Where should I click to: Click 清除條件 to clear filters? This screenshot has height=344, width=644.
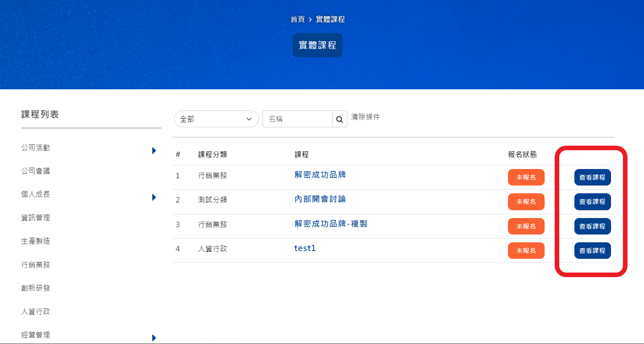pyautogui.click(x=365, y=117)
